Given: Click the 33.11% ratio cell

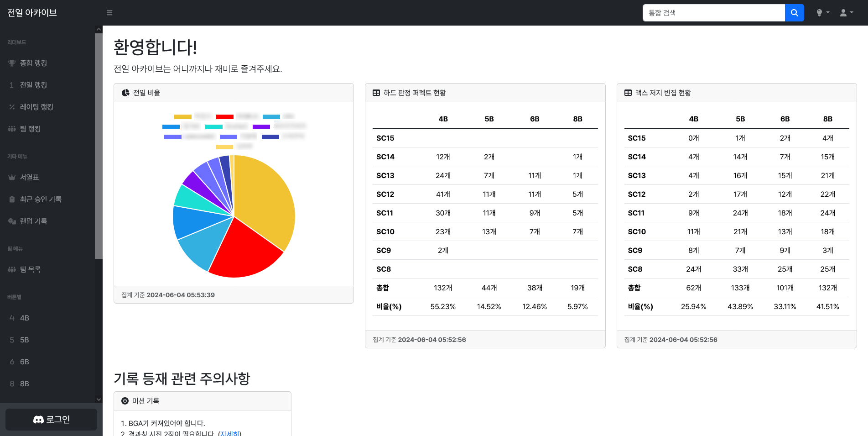Looking at the screenshot, I should pos(785,306).
